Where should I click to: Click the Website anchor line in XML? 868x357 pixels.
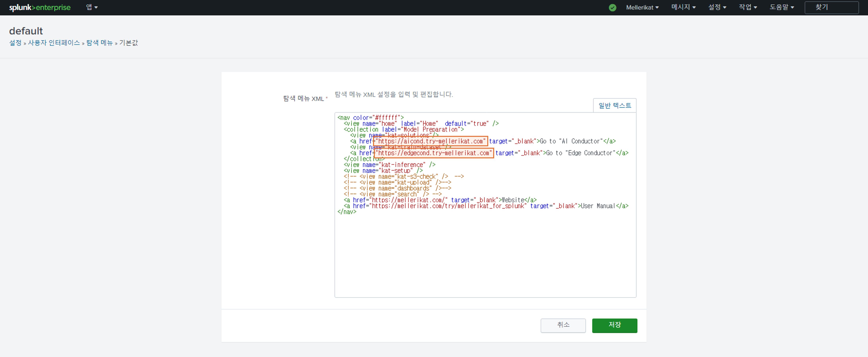click(440, 200)
